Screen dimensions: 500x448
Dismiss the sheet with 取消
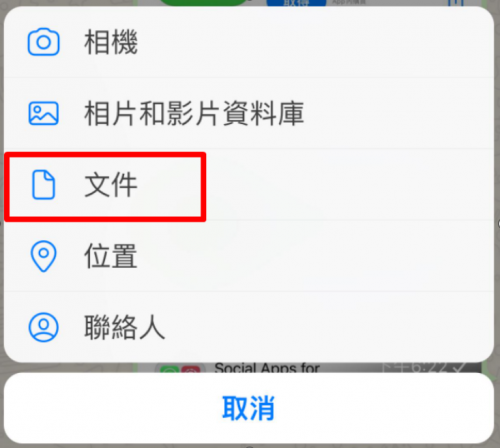[x=249, y=408]
